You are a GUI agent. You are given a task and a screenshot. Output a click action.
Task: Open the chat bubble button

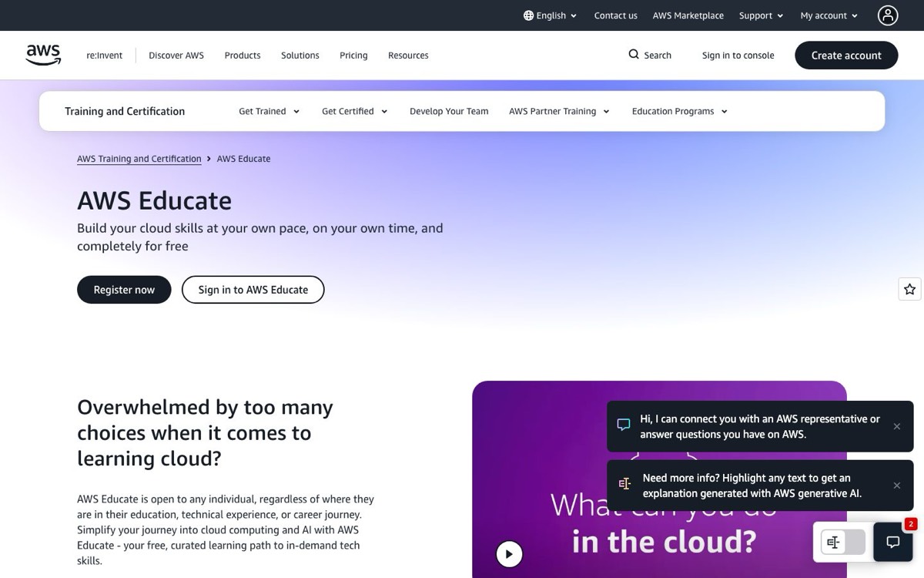[x=893, y=542]
